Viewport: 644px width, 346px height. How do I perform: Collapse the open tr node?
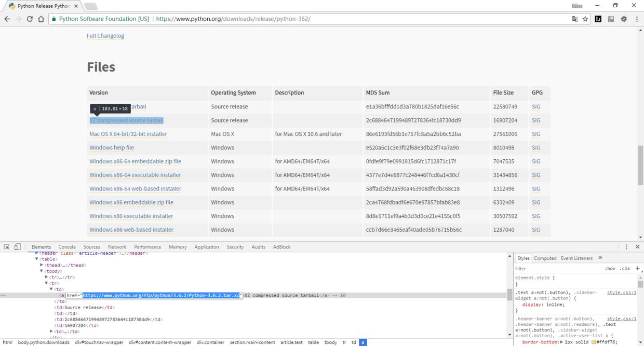tap(46, 283)
